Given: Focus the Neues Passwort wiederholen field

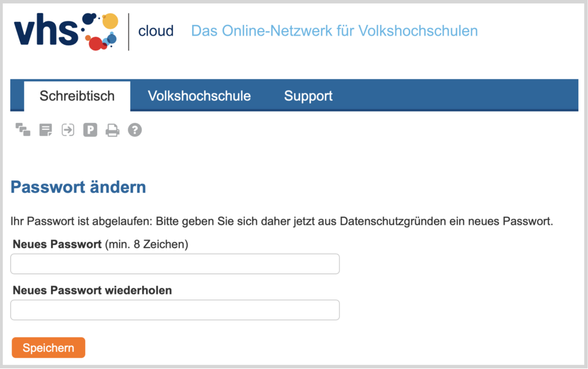Looking at the screenshot, I should coord(175,310).
